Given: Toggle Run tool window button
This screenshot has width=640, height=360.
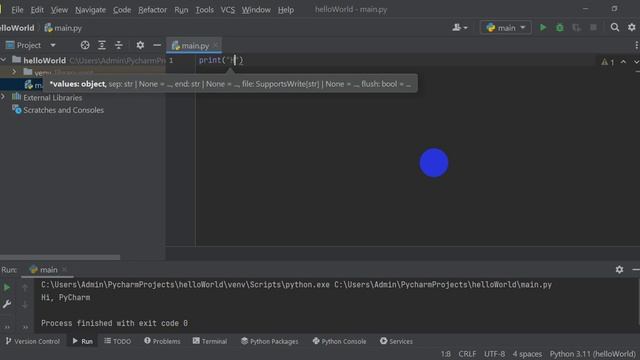Looking at the screenshot, I should click(x=83, y=341).
